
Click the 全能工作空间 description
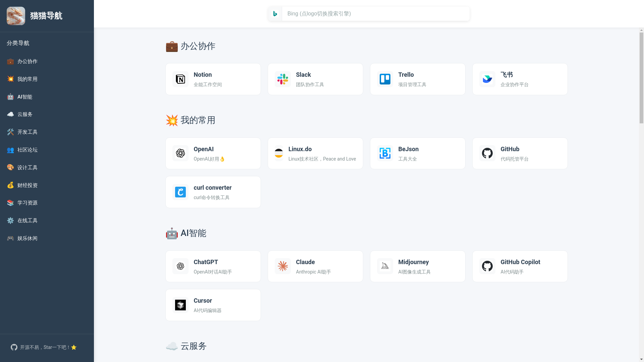click(x=208, y=85)
